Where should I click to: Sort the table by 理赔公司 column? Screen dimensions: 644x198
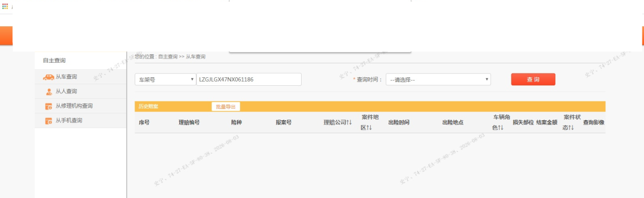click(338, 122)
